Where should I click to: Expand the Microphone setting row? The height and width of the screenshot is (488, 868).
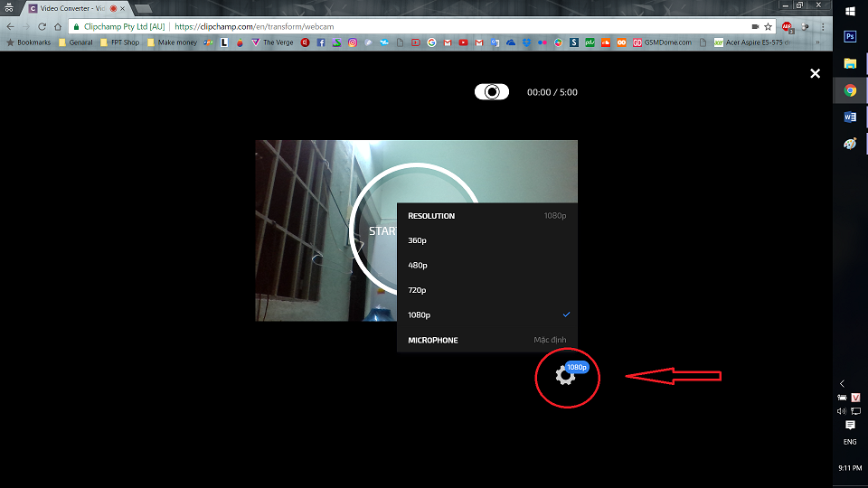[487, 340]
